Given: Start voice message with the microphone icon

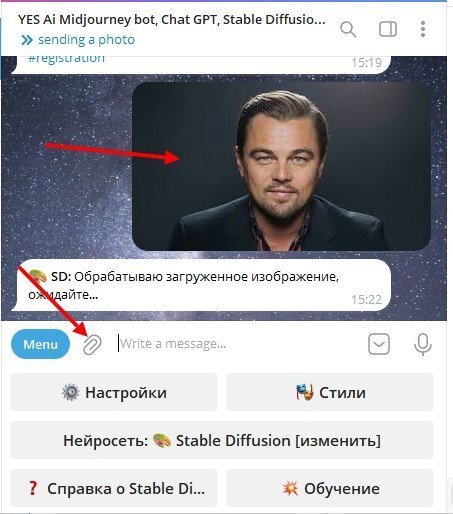Looking at the screenshot, I should (x=423, y=344).
